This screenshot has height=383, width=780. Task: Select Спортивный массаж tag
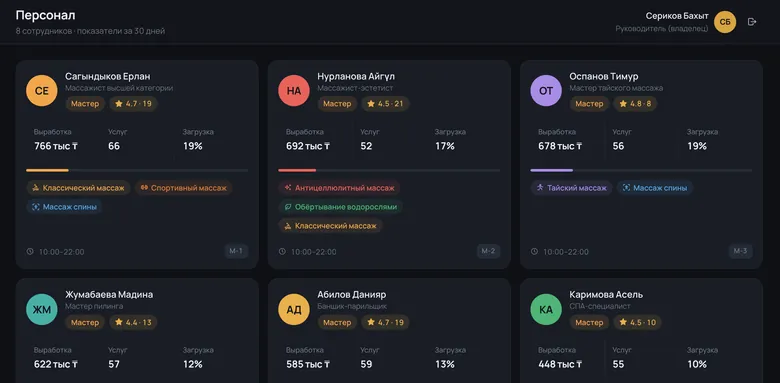(184, 188)
